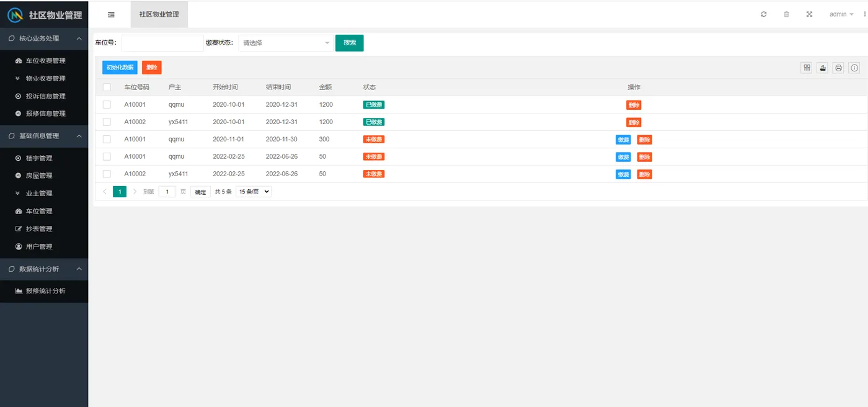The height and width of the screenshot is (407, 868).
Task: Click the print table icon
Action: (x=838, y=68)
